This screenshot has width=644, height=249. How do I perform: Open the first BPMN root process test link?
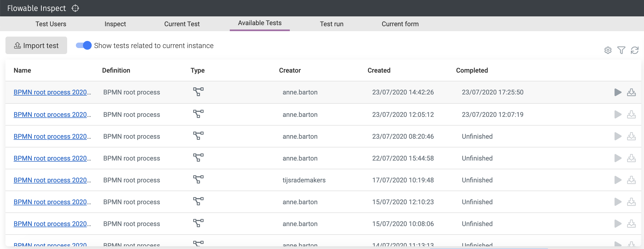click(x=52, y=92)
